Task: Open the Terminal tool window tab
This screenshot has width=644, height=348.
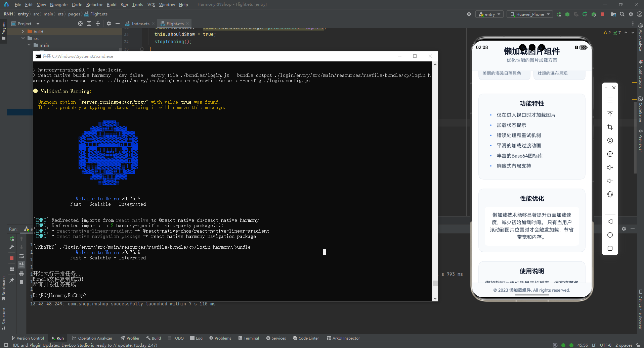Action: click(x=249, y=338)
